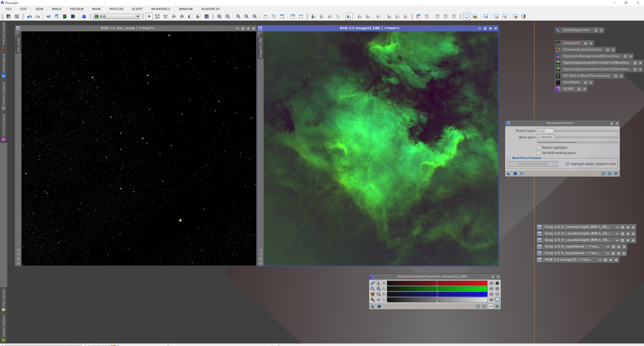The image size is (644, 346).
Task: Open the MASK menu
Action: click(97, 9)
